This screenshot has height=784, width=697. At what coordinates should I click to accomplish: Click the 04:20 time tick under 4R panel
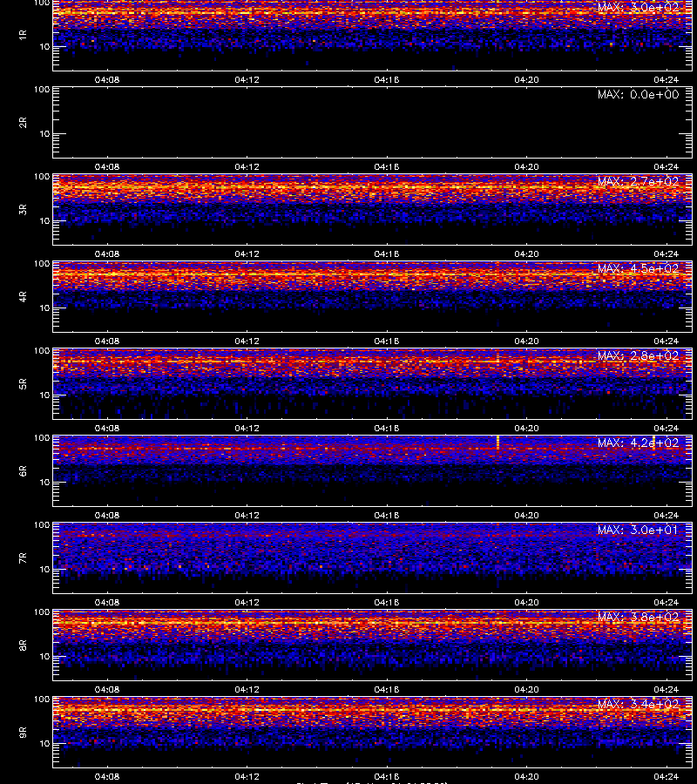click(526, 341)
